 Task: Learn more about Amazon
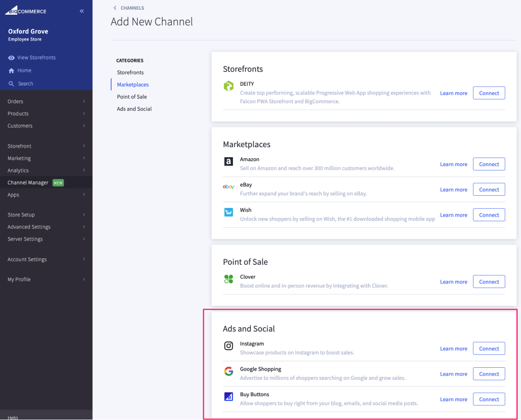454,164
